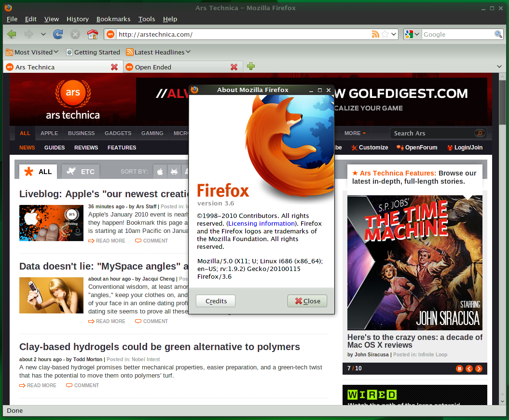Viewport: 509px width, 420px height.
Task: Open the REVIEWS section
Action: pos(86,148)
